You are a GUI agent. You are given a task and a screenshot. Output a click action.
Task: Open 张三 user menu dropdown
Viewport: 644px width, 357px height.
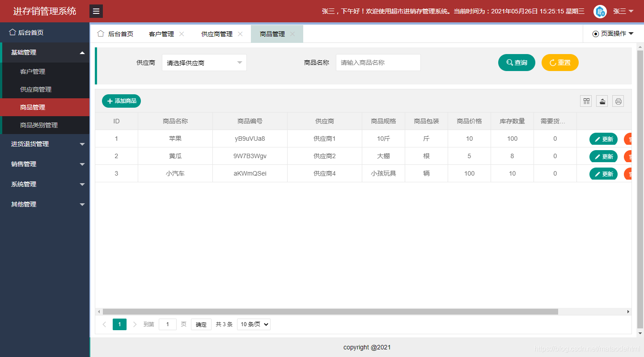623,12
